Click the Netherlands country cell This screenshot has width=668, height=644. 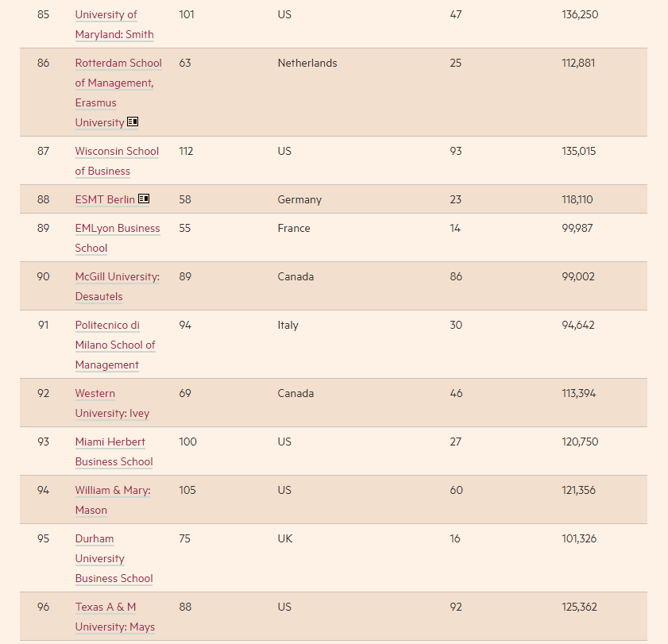point(307,63)
